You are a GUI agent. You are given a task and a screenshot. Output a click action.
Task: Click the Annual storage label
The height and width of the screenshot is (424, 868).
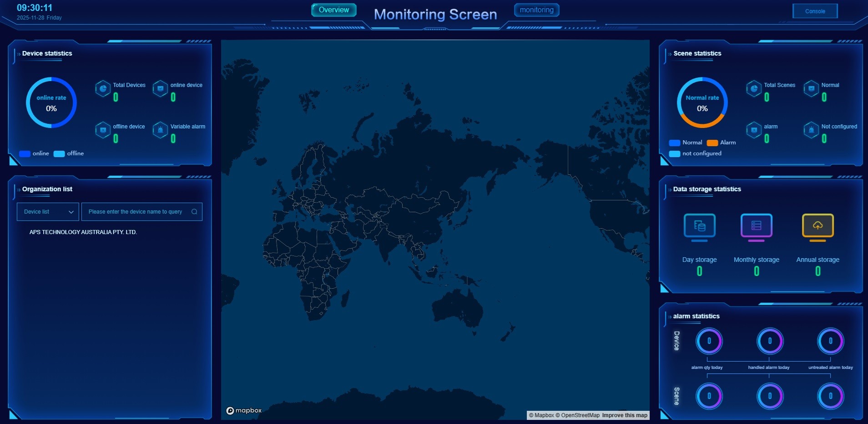coord(818,260)
